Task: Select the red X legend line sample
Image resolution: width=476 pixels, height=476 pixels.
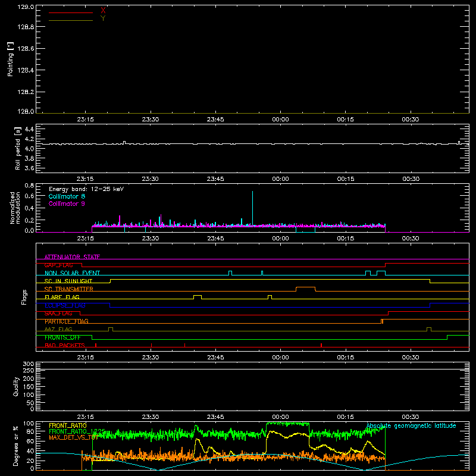Action: click(71, 12)
